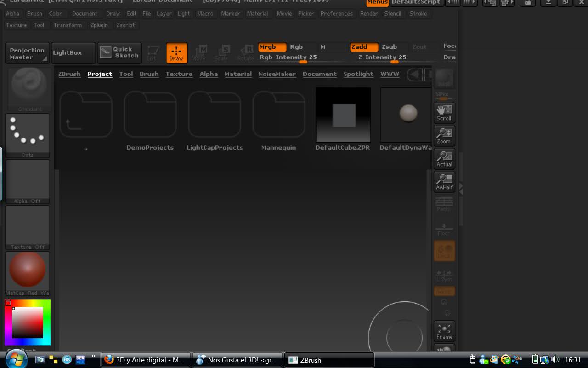
Task: Click the AAHalf antialiased half-size icon
Action: point(444,182)
